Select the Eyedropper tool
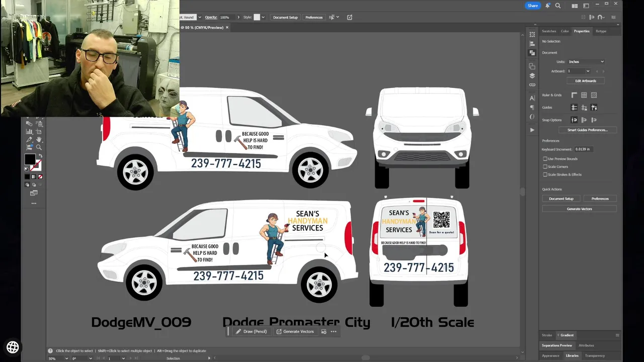This screenshot has width=644, height=362. click(29, 139)
